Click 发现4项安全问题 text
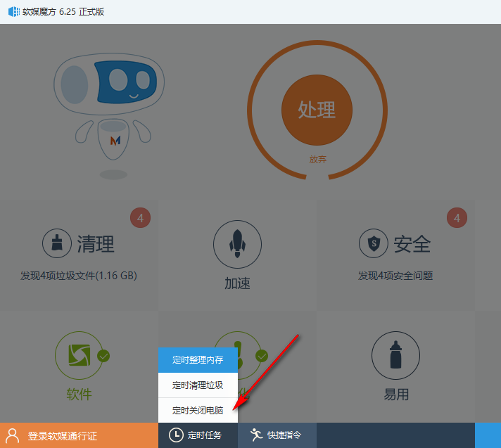The image size is (501, 448). (x=395, y=276)
